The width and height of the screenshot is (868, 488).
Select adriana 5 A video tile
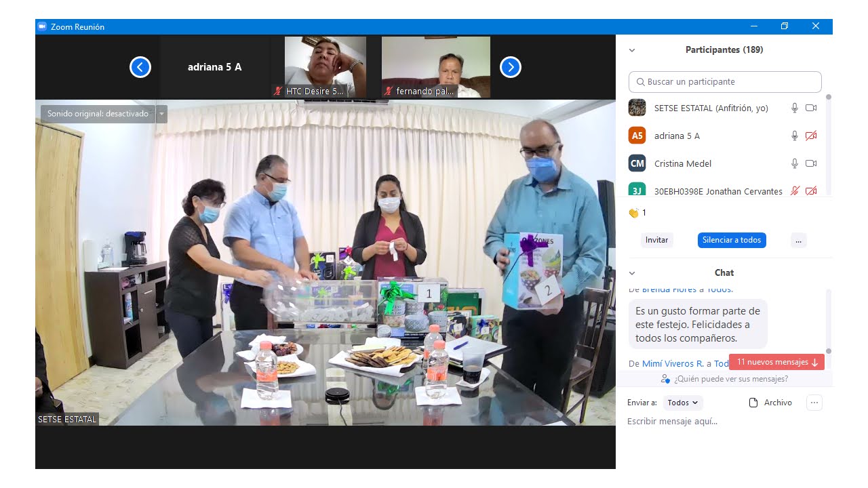215,67
